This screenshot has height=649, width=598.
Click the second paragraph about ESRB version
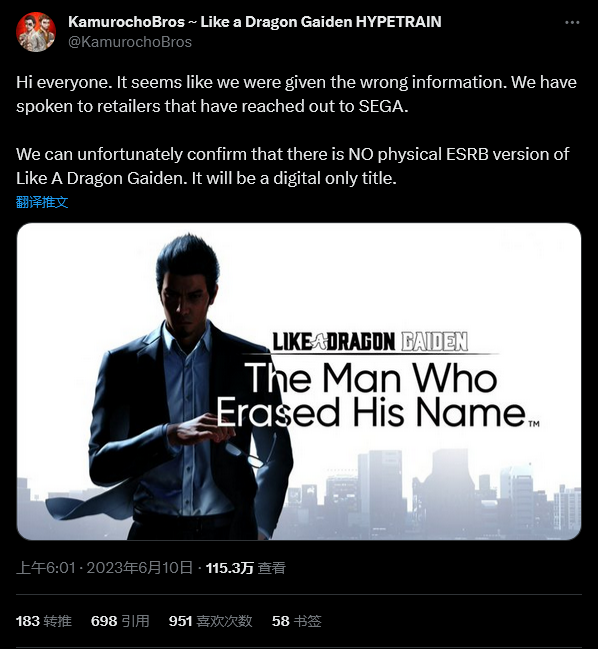(293, 166)
